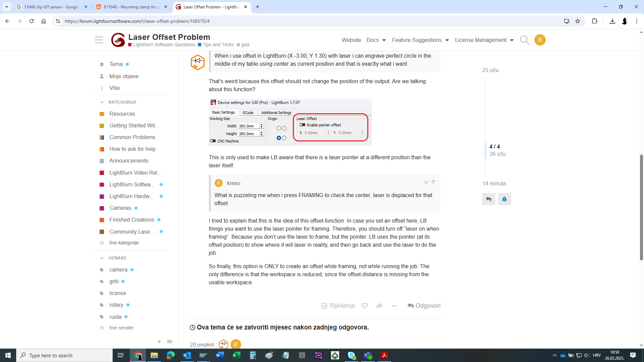Expand Više sidebar options
This screenshot has width=644, height=362.
114,88
